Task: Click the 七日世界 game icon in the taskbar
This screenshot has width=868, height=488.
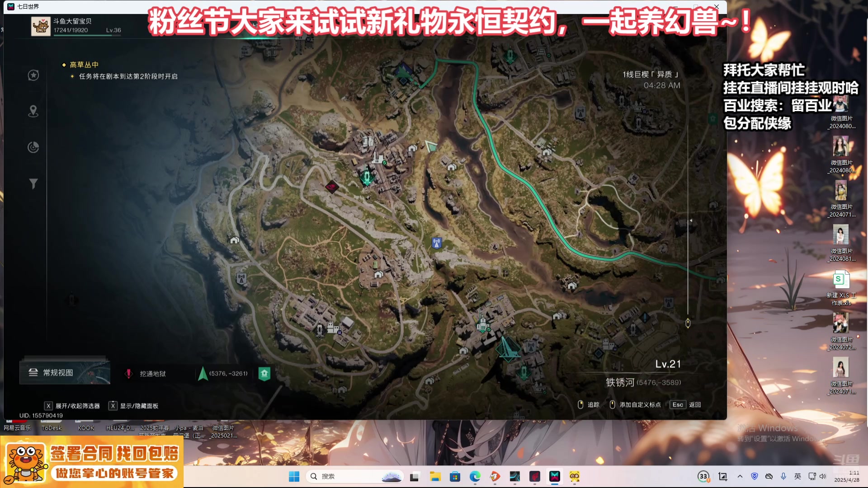Action: 555,476
